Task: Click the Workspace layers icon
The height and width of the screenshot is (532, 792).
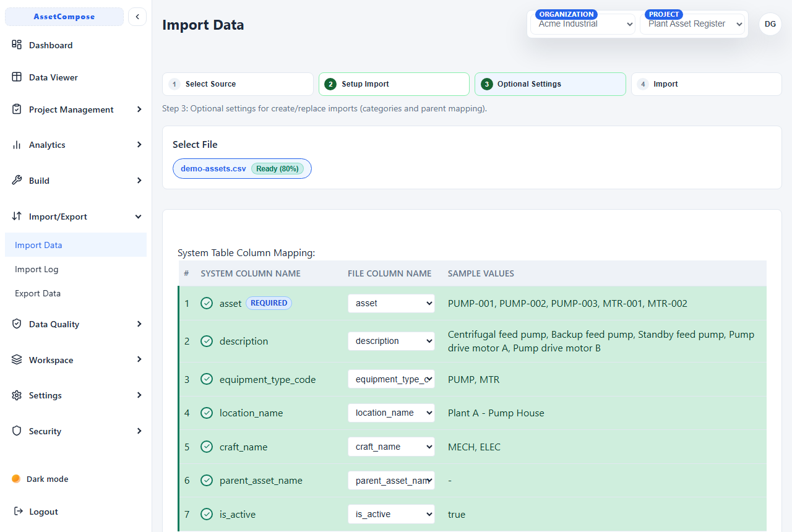Action: [x=17, y=360]
